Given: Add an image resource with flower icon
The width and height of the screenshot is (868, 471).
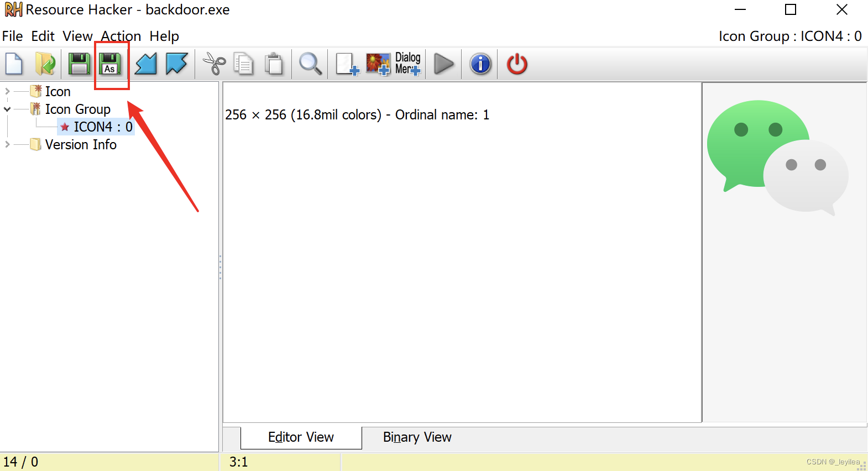Looking at the screenshot, I should (378, 64).
